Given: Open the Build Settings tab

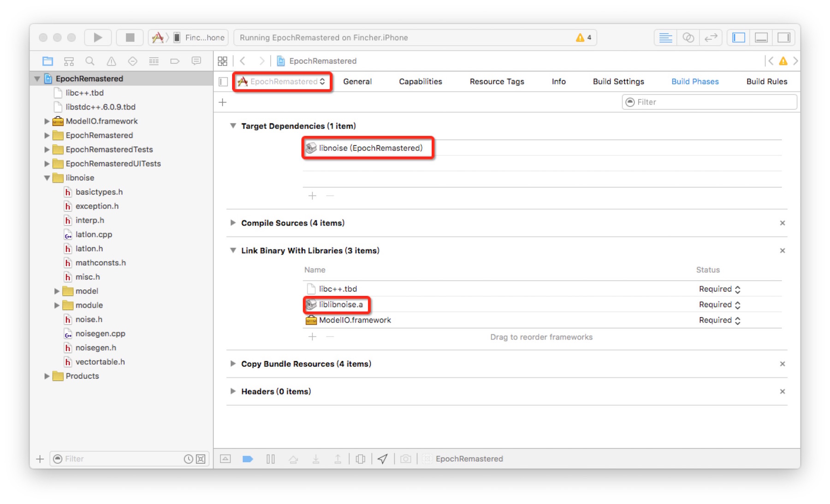Looking at the screenshot, I should coord(618,82).
